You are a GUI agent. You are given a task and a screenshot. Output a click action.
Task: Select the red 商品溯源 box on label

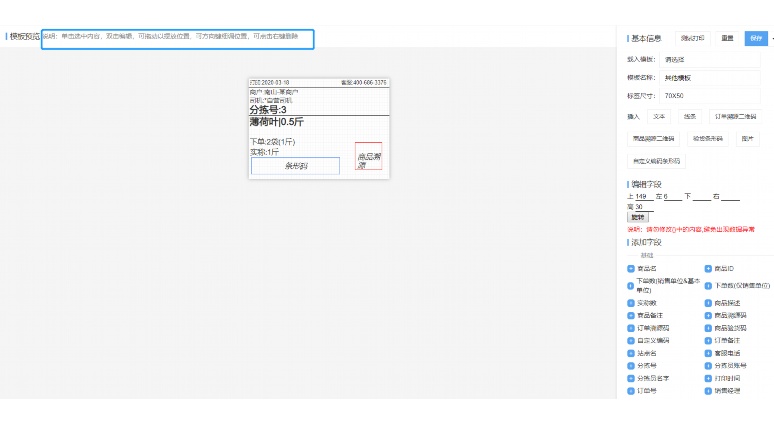[x=368, y=156]
